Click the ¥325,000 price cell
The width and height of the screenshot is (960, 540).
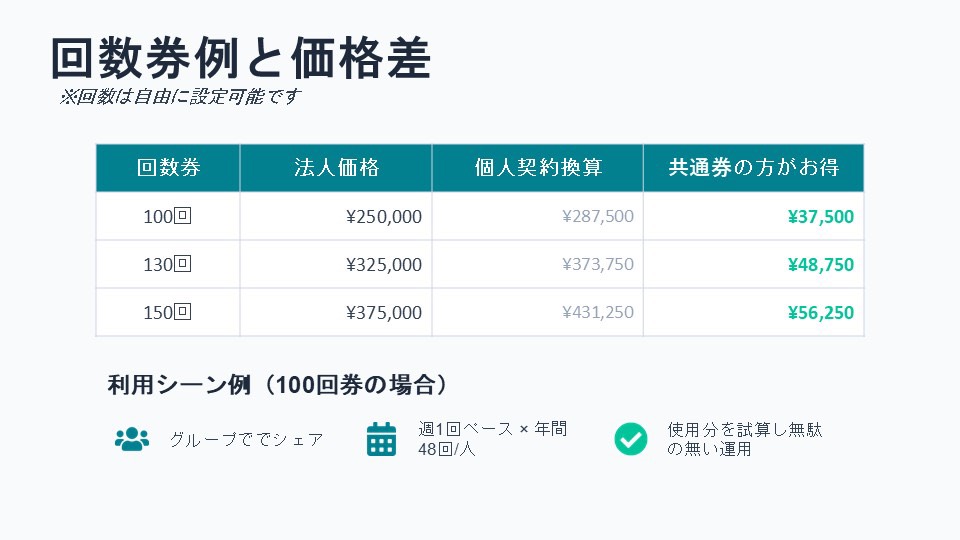[384, 264]
